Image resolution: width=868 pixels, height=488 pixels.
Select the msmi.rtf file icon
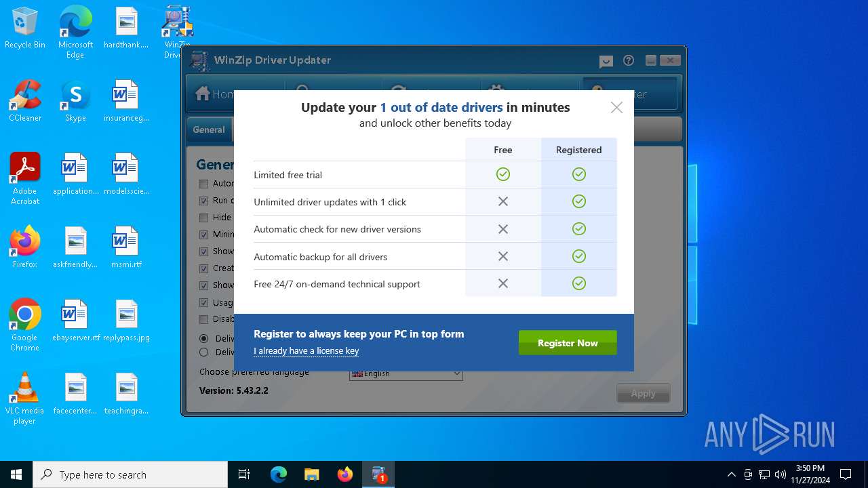pyautogui.click(x=126, y=247)
